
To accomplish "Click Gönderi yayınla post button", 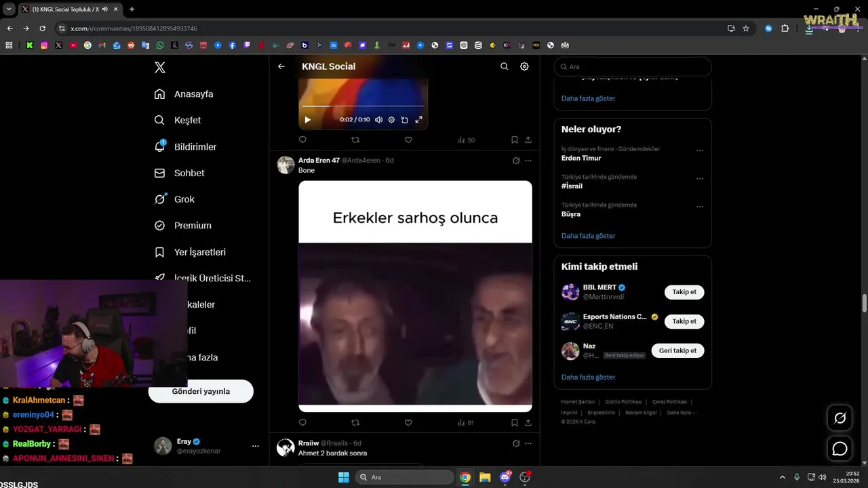I will point(201,391).
